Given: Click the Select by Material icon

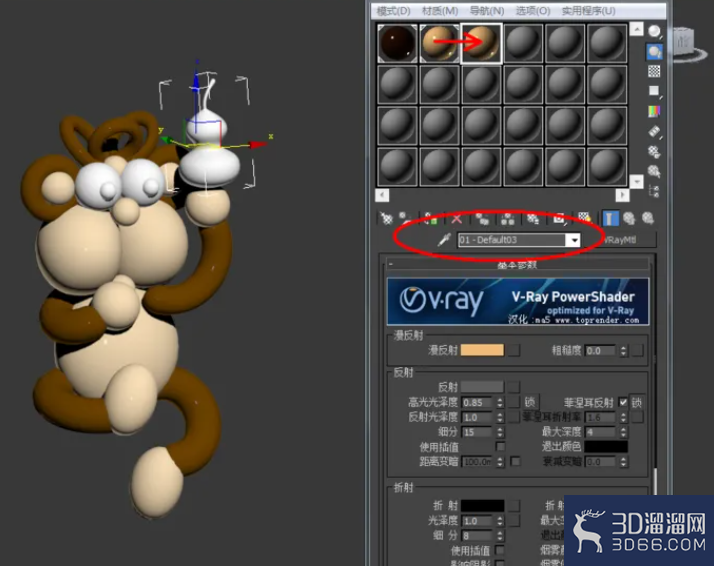Looking at the screenshot, I should 654,171.
